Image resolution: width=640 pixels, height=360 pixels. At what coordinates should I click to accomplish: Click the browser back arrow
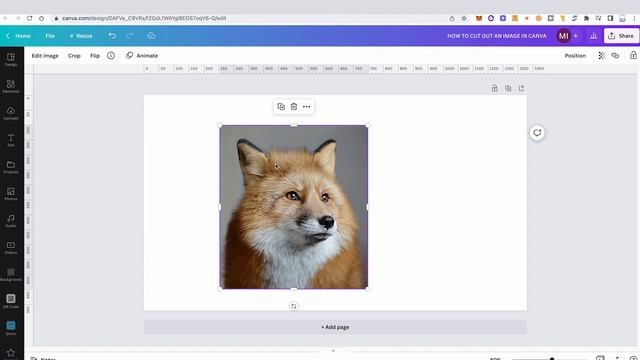(5, 18)
